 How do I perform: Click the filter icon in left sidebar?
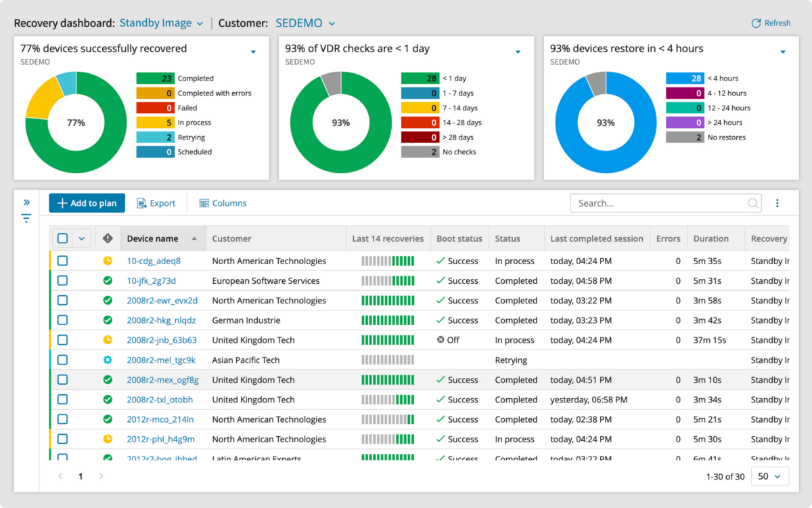(26, 218)
